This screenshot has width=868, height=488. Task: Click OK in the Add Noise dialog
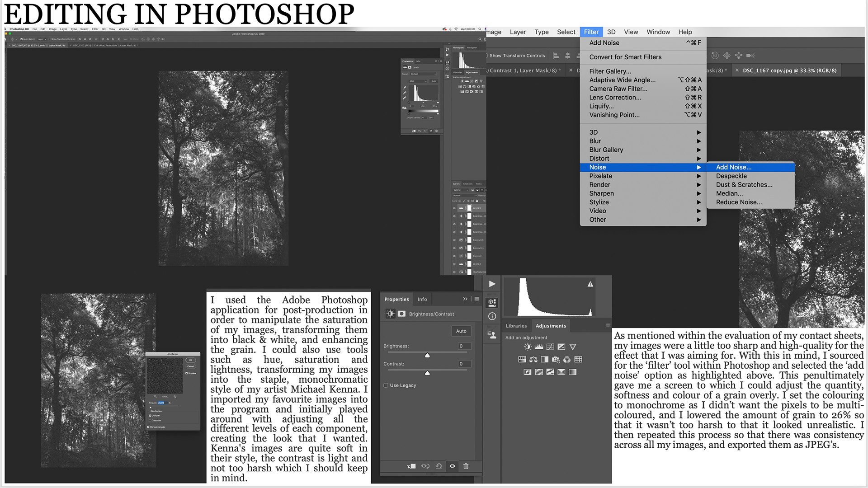coord(191,360)
